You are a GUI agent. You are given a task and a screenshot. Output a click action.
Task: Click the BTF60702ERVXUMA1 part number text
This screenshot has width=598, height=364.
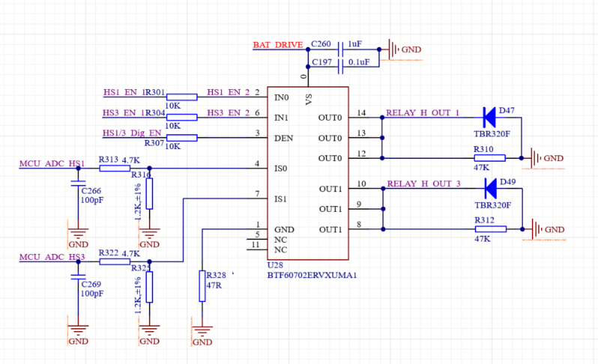pyautogui.click(x=312, y=275)
